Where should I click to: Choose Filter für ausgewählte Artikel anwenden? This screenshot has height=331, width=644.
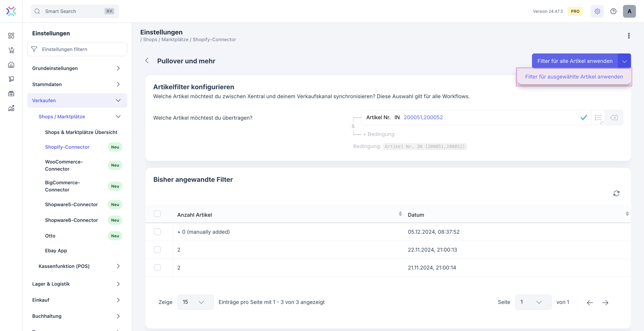(574, 77)
